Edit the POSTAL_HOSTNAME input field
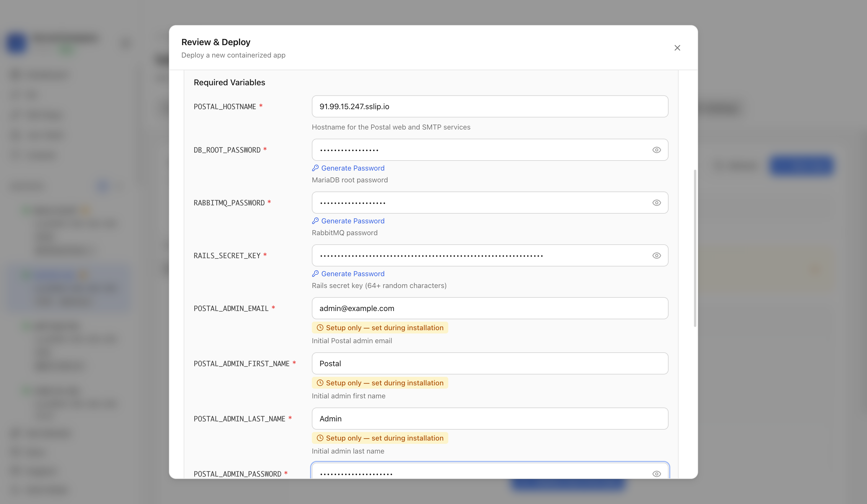The width and height of the screenshot is (867, 504). click(490, 107)
